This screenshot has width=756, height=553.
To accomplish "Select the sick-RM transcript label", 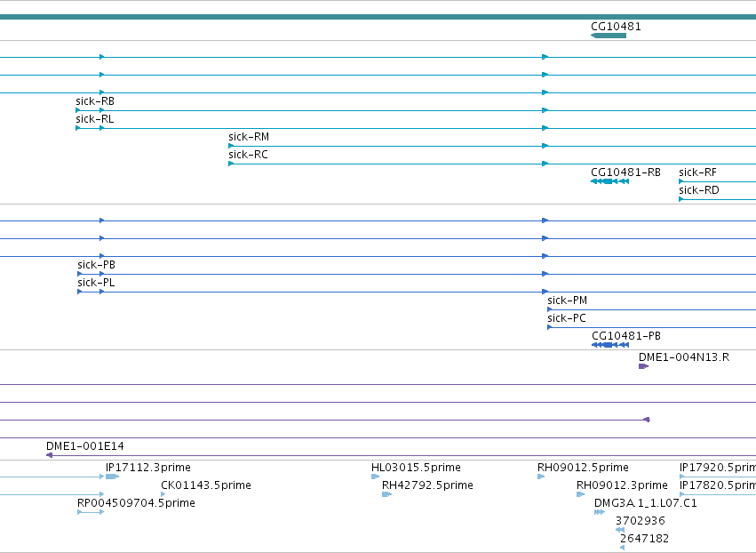I will 249,137.
